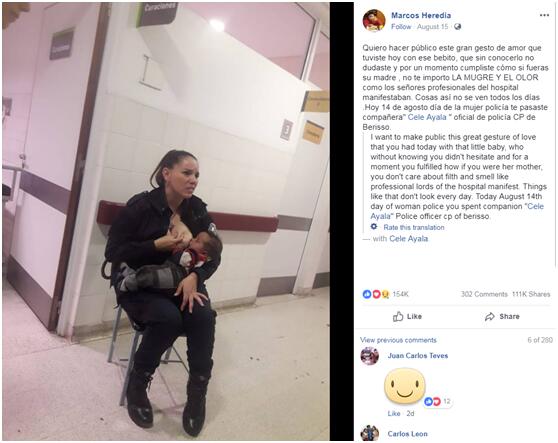Click Juan Carlos Teves's avatar

[369, 356]
